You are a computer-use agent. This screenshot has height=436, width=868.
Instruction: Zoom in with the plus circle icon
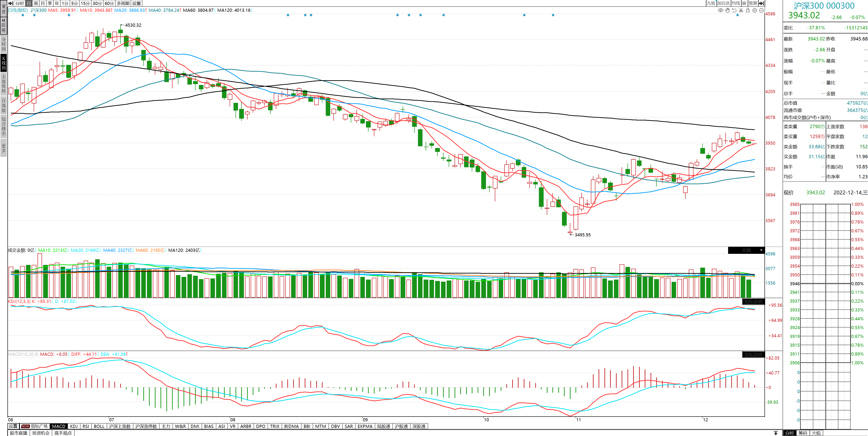tap(755, 10)
